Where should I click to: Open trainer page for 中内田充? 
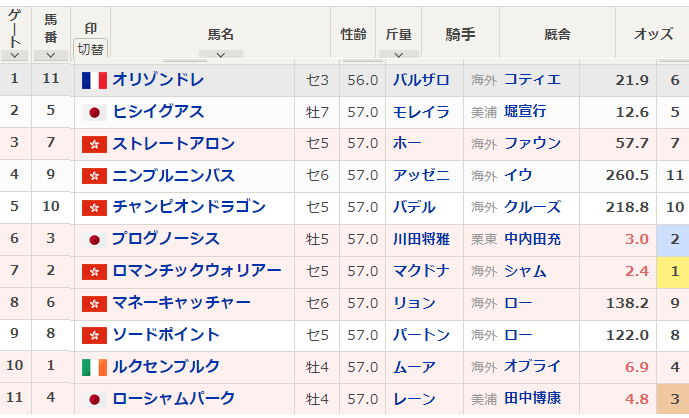(x=532, y=239)
